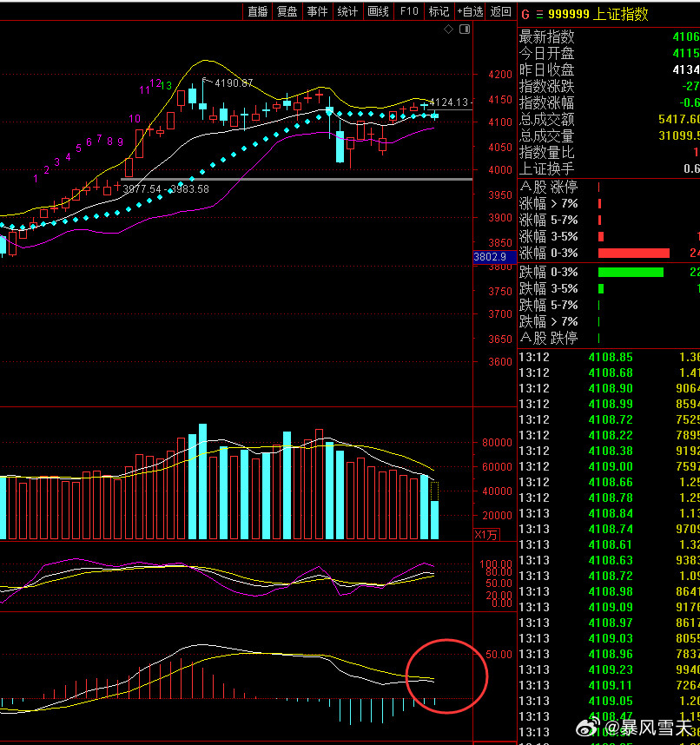Click the 总成交额 row label
This screenshot has height=745, width=700.
(x=546, y=119)
